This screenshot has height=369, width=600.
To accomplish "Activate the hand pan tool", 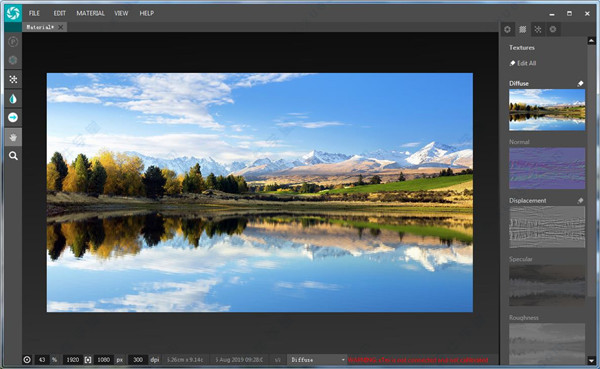I will (x=13, y=137).
